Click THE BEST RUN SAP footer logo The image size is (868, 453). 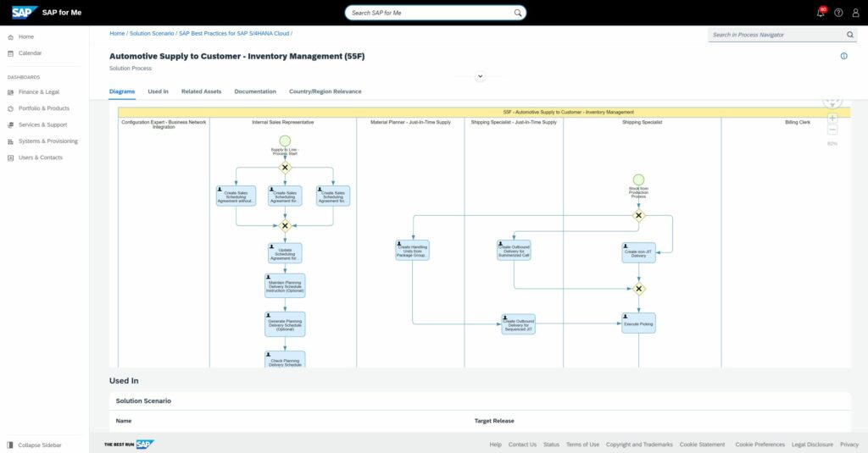pyautogui.click(x=129, y=445)
